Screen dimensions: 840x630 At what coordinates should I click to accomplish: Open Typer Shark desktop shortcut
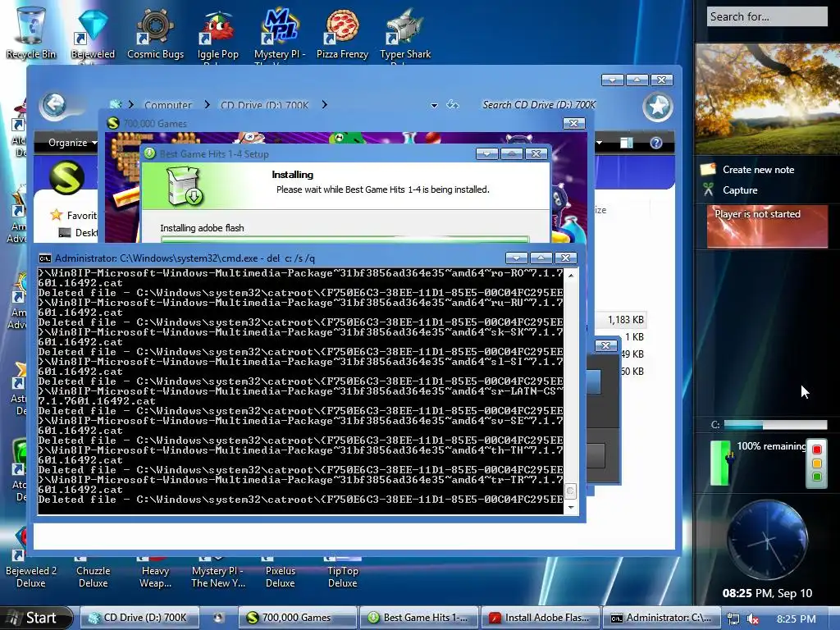click(x=405, y=33)
